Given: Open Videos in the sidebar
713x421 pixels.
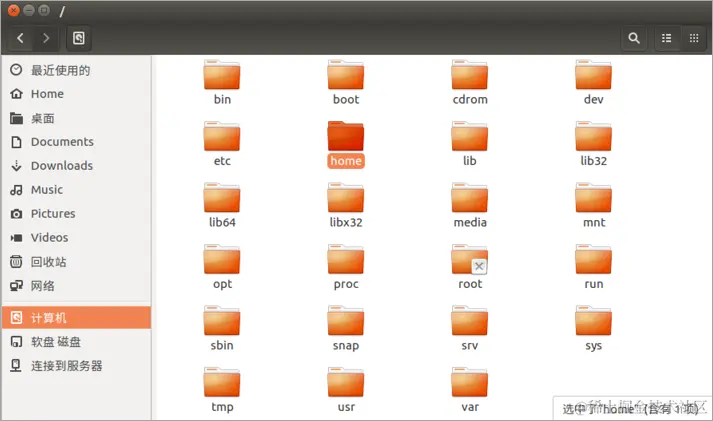Looking at the screenshot, I should tap(76, 237).
